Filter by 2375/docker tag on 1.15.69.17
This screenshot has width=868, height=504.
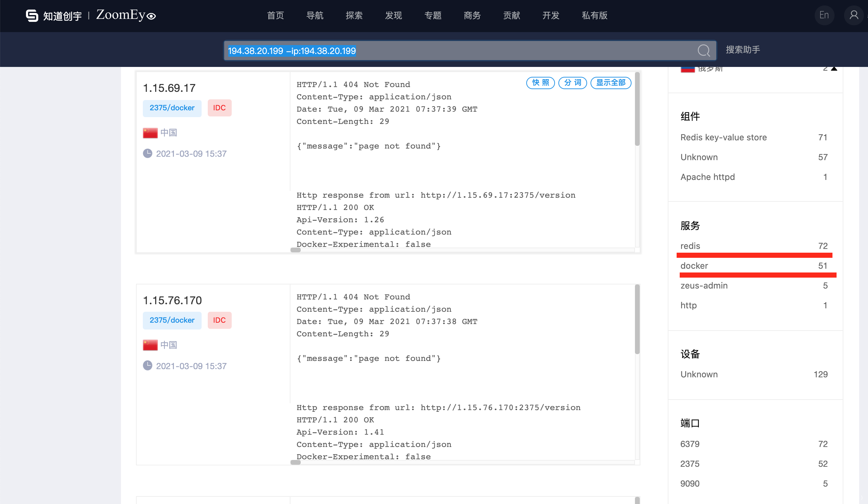pos(172,108)
